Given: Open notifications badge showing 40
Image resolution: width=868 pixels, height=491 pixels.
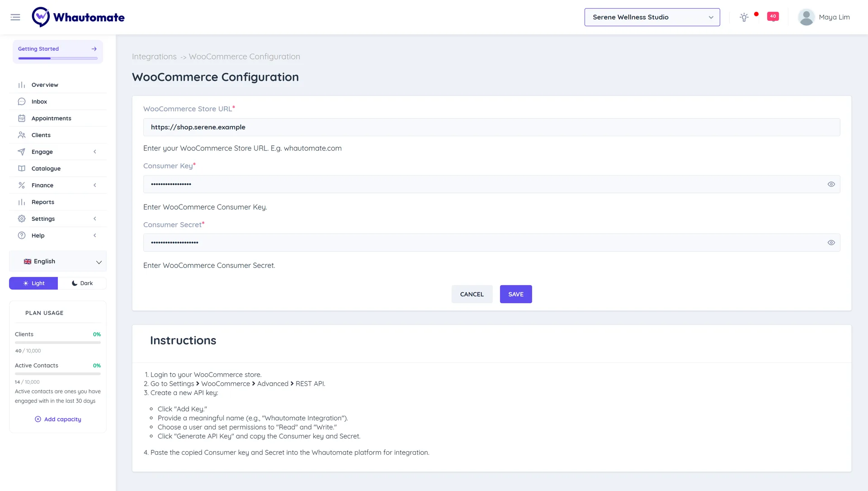Looking at the screenshot, I should [773, 16].
